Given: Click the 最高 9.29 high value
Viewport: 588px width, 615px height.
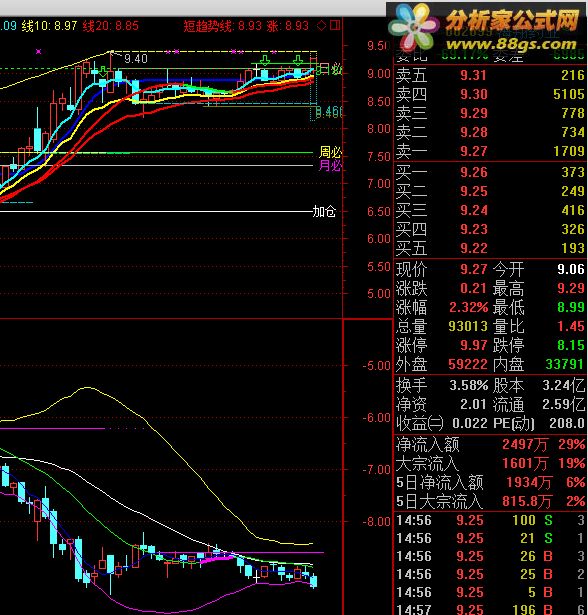Looking at the screenshot, I should click(x=571, y=288).
